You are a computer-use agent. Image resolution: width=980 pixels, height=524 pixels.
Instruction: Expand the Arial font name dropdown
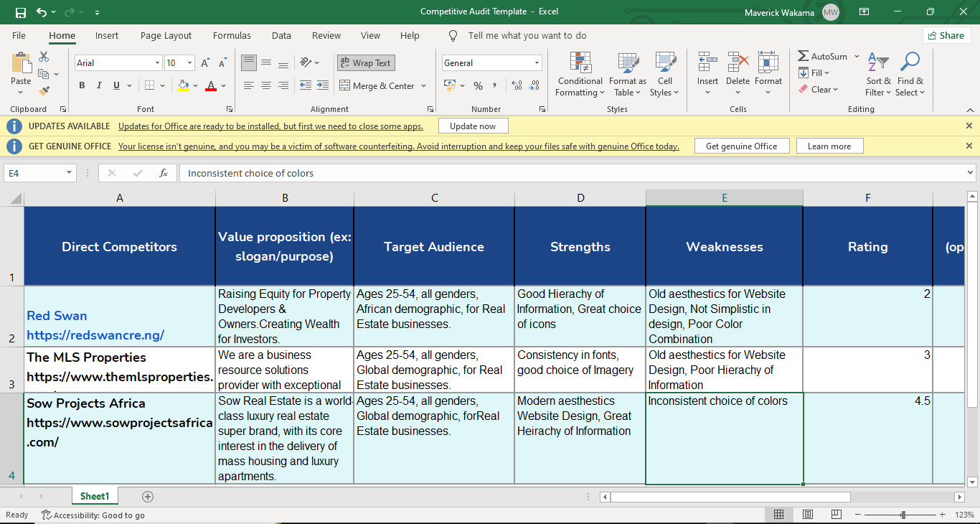[x=157, y=63]
